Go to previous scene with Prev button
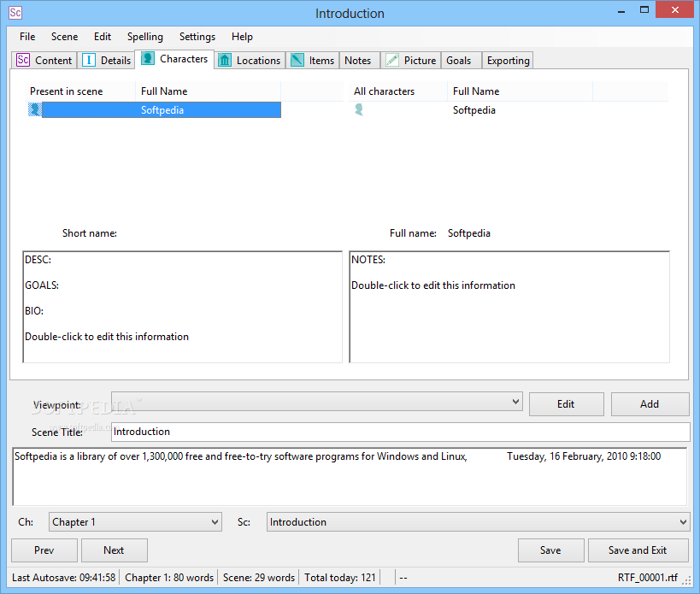This screenshot has width=700, height=594. 44,550
